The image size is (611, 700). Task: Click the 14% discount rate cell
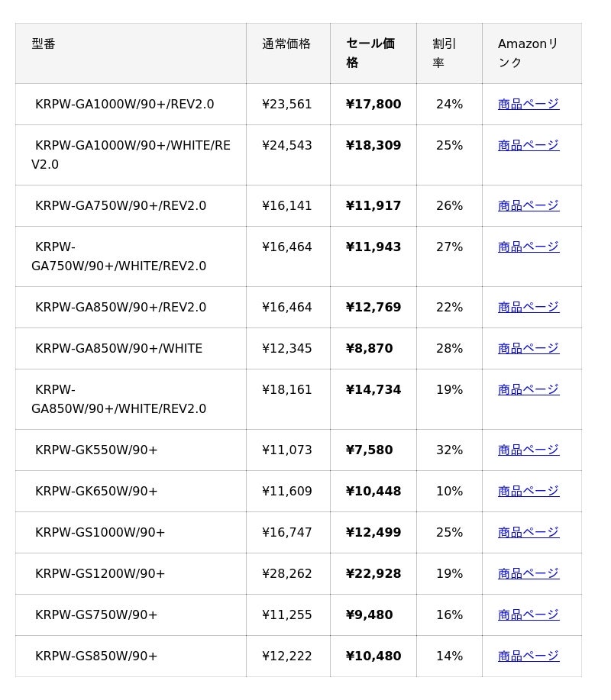pos(449,656)
